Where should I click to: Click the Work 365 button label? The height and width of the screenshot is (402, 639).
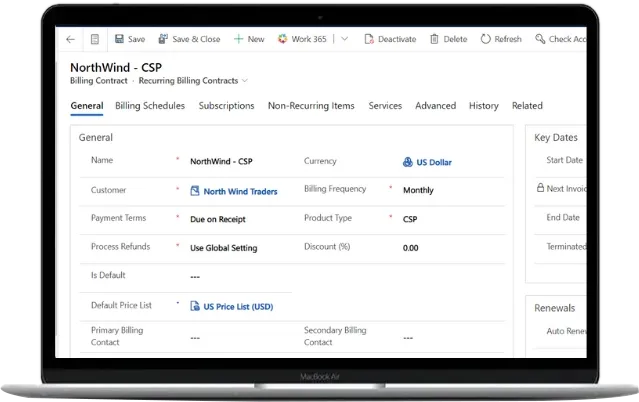pos(309,39)
